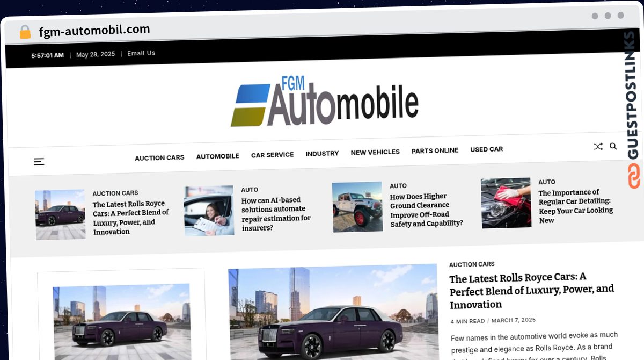Click the Auto tag above Car Detailing
The width and height of the screenshot is (644, 360).
click(x=547, y=182)
